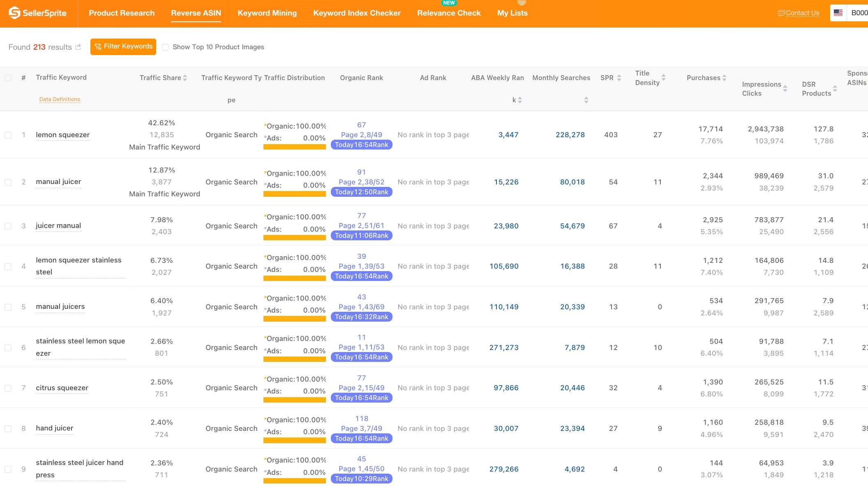The height and width of the screenshot is (488, 868).
Task: Switch to the Keyword Mining tab
Action: tap(267, 13)
